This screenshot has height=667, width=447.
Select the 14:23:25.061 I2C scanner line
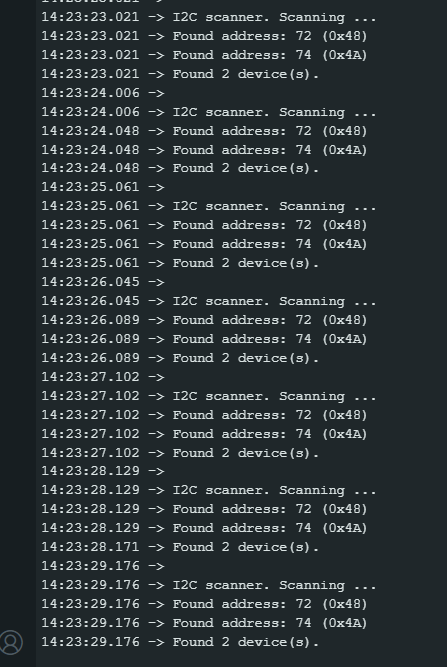coord(208,206)
